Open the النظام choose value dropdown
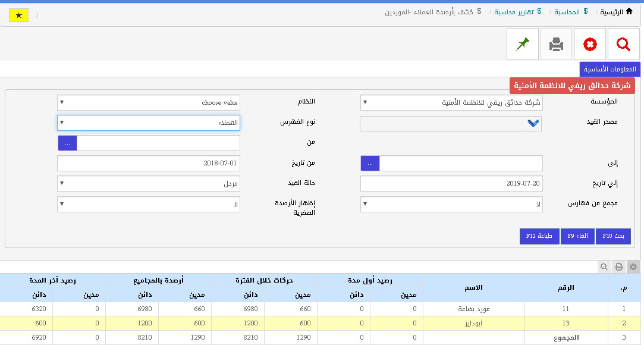 coord(149,102)
